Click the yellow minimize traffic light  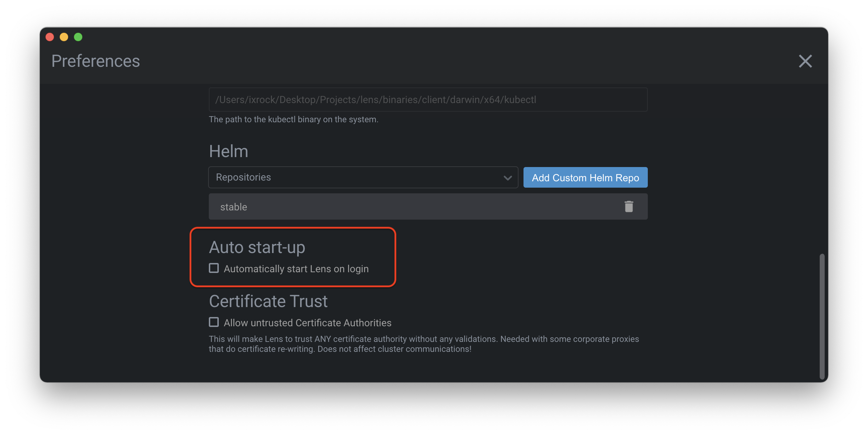(64, 37)
